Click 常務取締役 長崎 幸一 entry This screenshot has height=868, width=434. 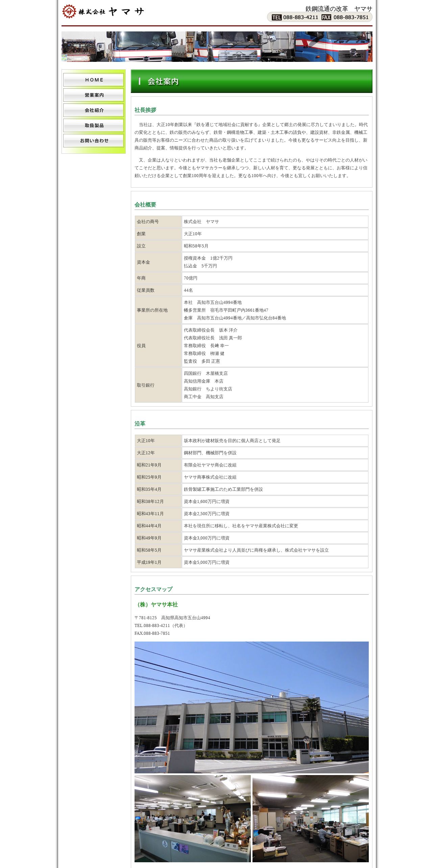click(206, 346)
